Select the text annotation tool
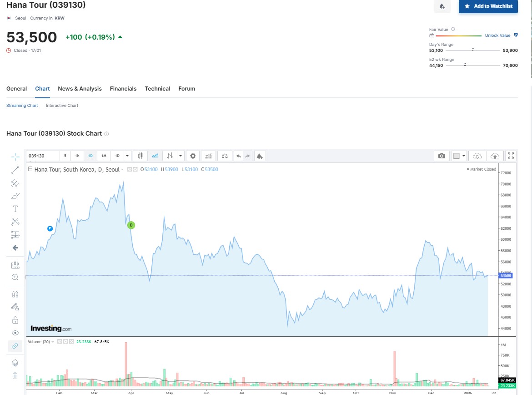This screenshot has width=532, height=395. tap(15, 209)
